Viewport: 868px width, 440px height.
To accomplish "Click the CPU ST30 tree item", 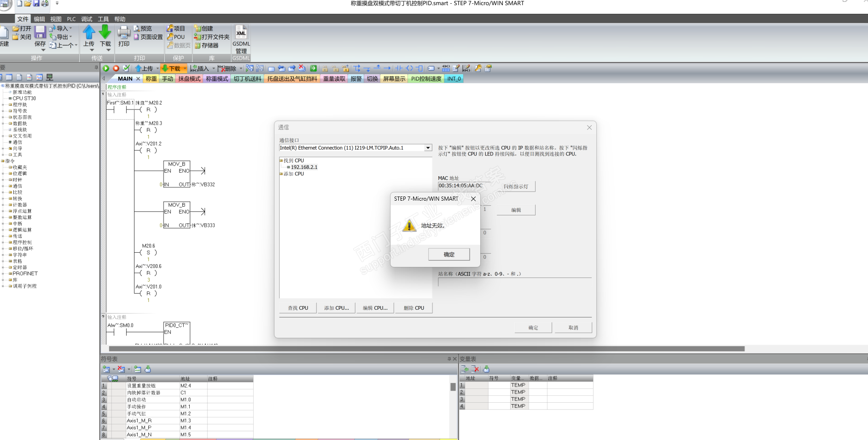I will click(x=24, y=98).
